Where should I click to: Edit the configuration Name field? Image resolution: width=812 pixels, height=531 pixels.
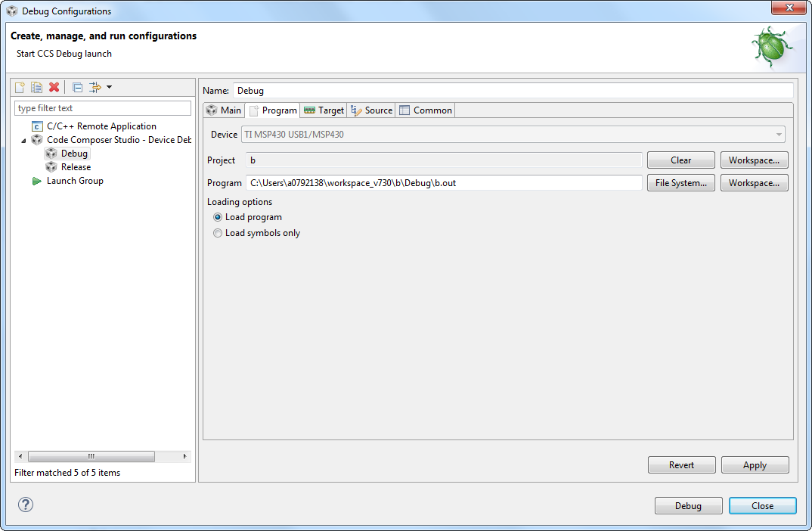[513, 91]
